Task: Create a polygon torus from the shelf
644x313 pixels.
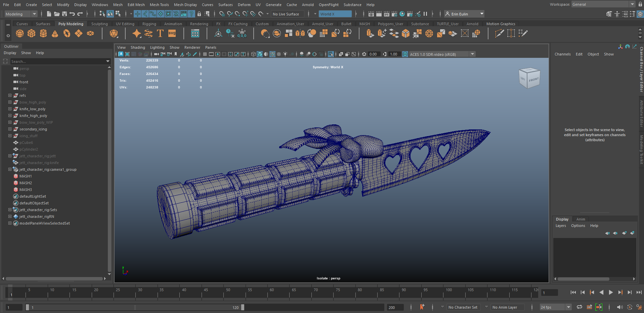Action: [x=67, y=34]
